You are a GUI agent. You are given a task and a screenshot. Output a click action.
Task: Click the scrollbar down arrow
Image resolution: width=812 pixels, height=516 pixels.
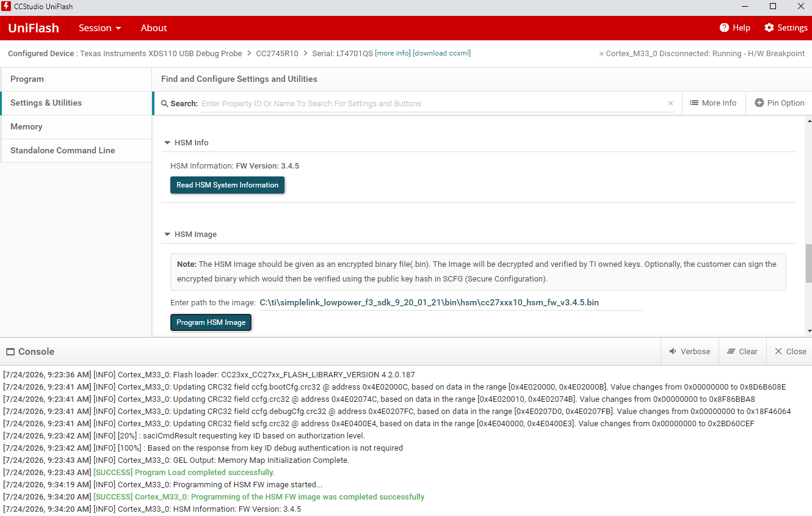(x=809, y=331)
